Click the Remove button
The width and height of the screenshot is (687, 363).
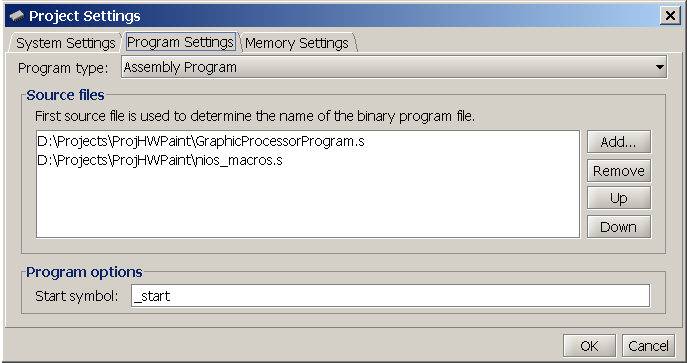619,171
